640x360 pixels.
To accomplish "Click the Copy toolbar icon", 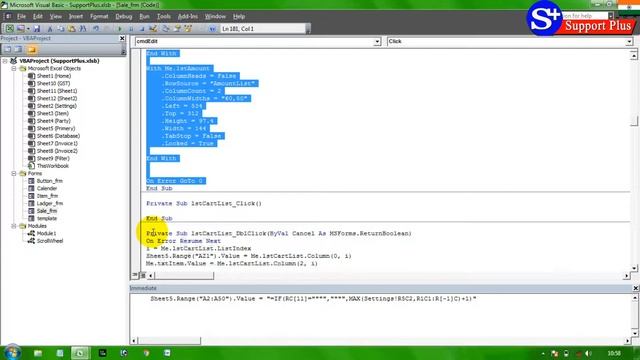I will coord(61,29).
